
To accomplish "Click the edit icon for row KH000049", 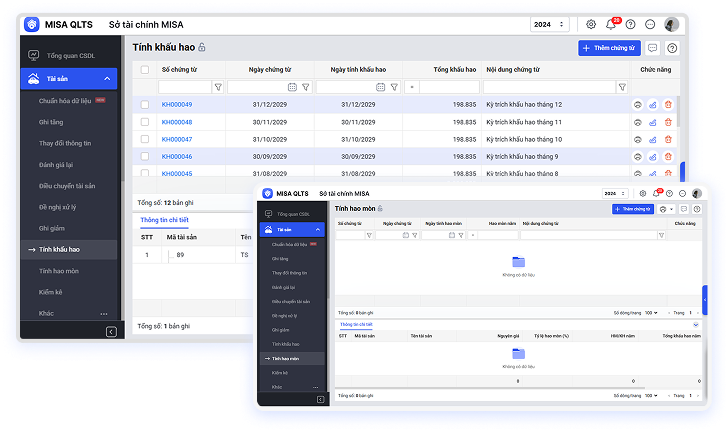I will [653, 104].
